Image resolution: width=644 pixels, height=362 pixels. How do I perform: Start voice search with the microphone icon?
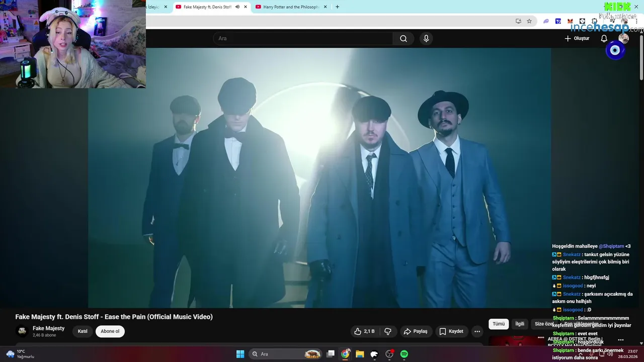[x=426, y=39]
